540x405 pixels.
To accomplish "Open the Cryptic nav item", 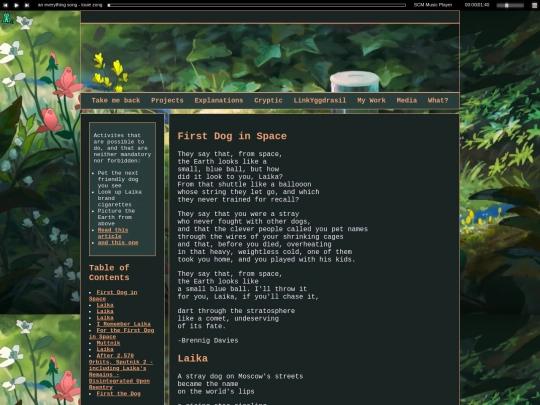I will tap(268, 101).
